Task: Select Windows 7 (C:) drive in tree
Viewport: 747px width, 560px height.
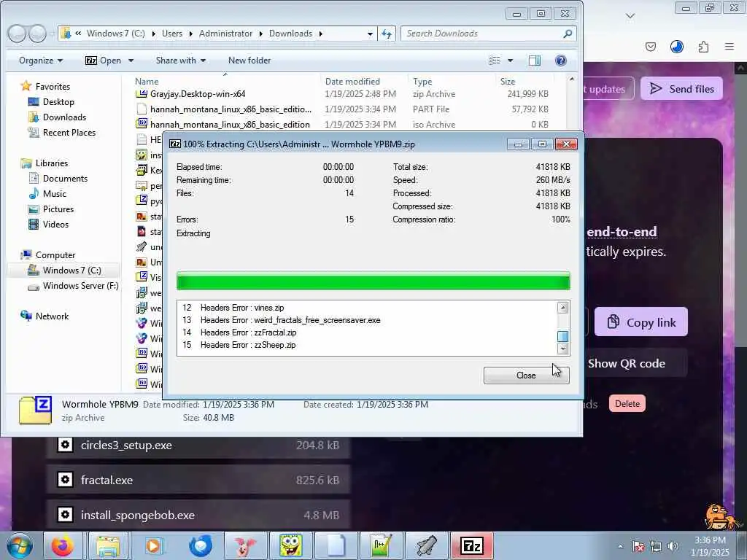Action: point(71,270)
